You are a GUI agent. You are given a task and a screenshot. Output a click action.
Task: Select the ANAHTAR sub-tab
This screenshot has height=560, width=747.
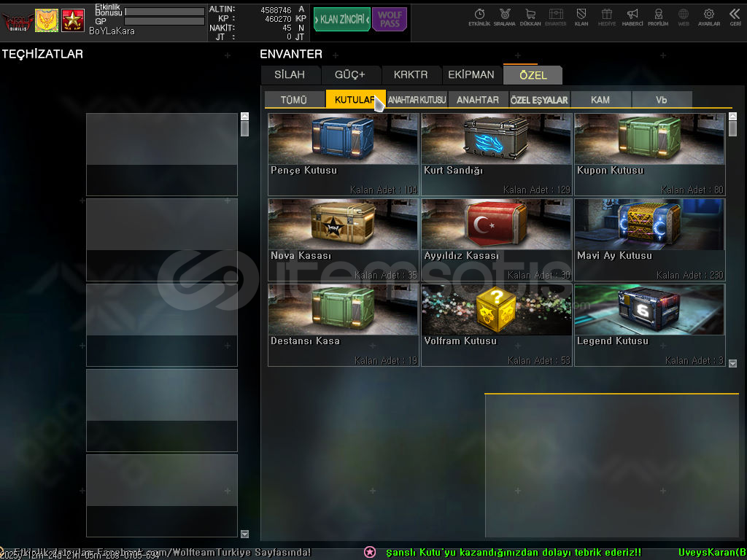[x=478, y=99]
